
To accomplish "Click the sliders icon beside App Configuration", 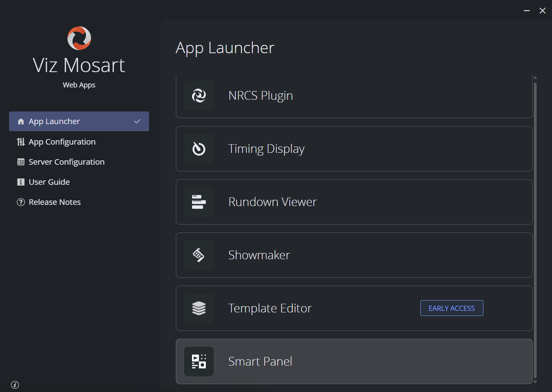I will (x=21, y=142).
